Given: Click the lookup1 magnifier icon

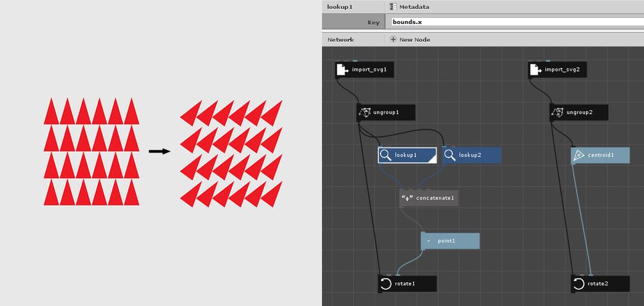Looking at the screenshot, I should tap(386, 155).
